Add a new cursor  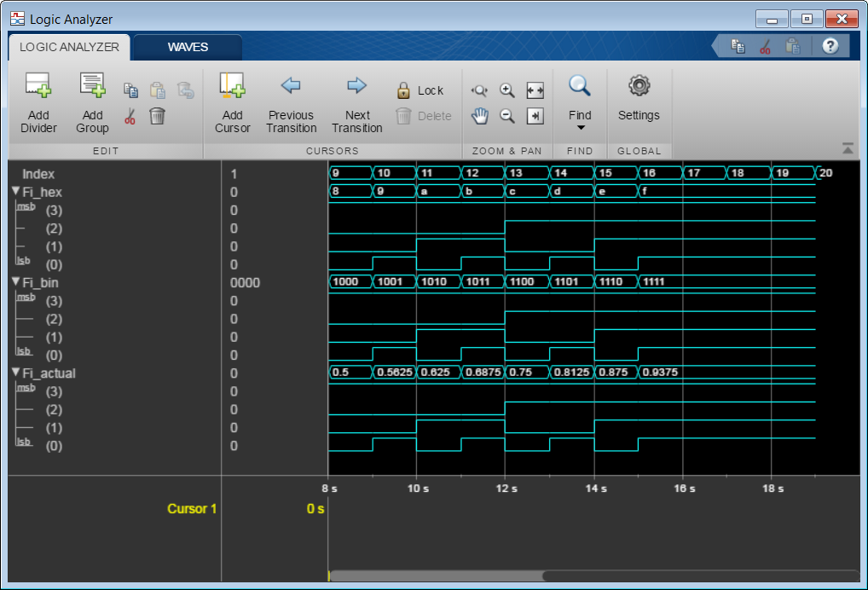point(232,85)
